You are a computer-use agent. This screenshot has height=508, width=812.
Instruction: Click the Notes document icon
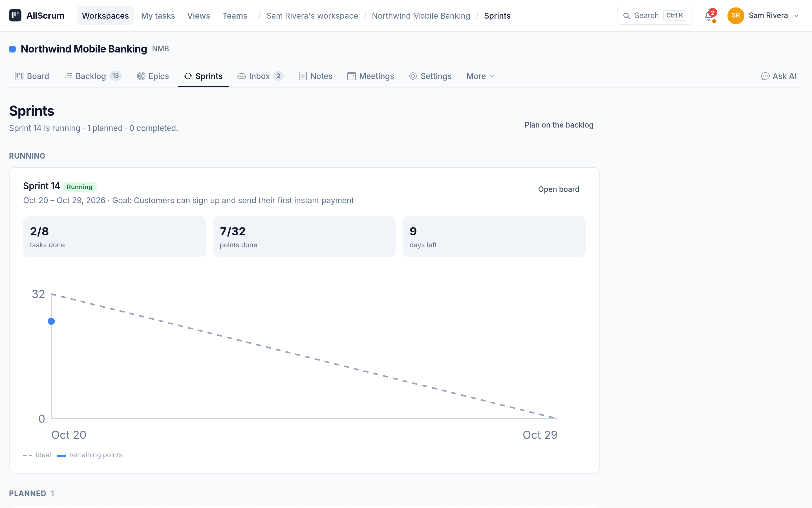[303, 76]
